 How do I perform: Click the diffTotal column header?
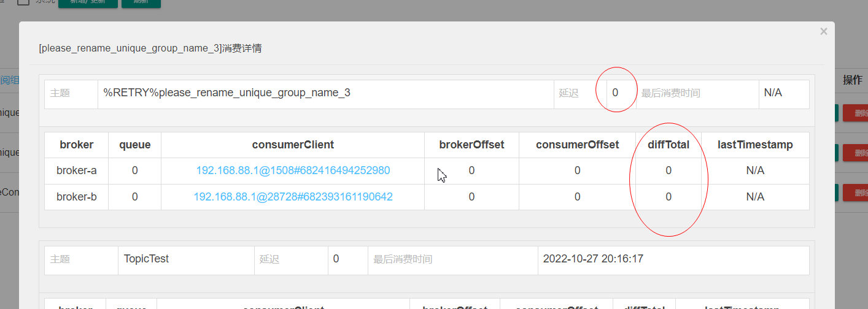pyautogui.click(x=668, y=145)
